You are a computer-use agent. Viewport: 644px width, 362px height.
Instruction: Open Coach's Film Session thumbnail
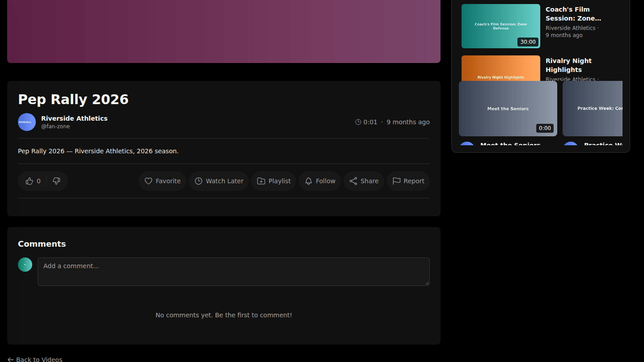(x=501, y=26)
